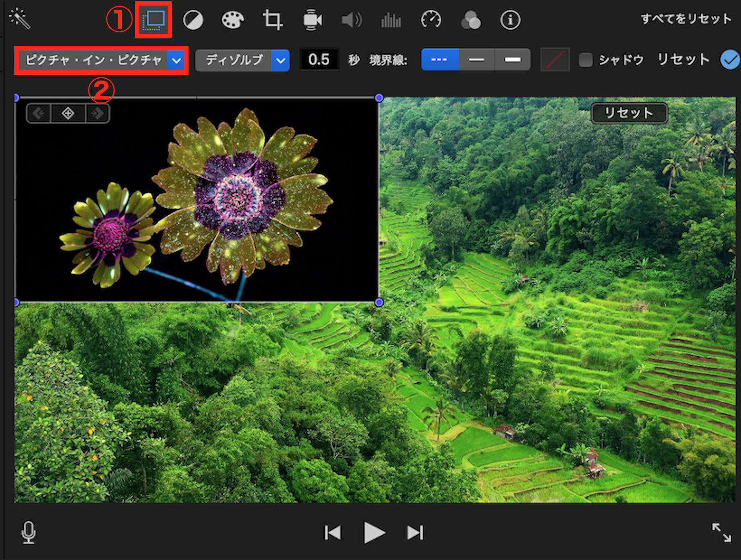Viewport: 741px width, 560px height.
Task: Open the speed speedometer settings
Action: coord(431,20)
